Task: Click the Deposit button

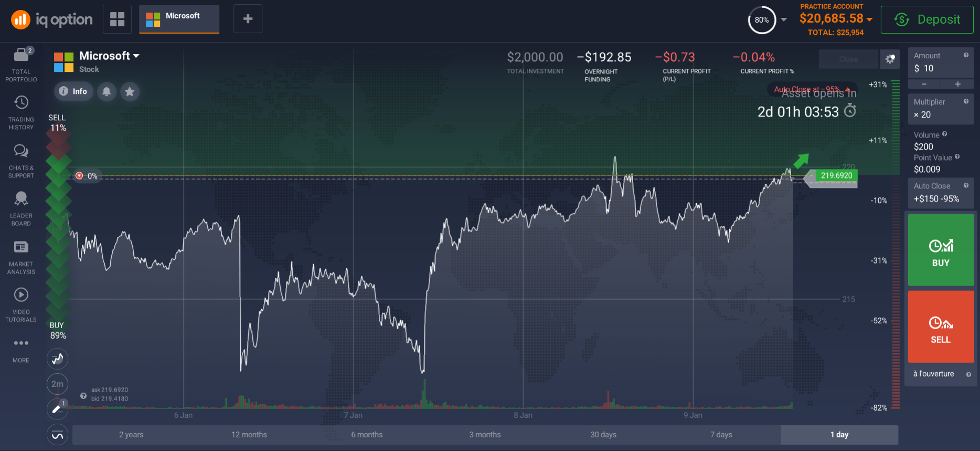Action: pyautogui.click(x=927, y=19)
